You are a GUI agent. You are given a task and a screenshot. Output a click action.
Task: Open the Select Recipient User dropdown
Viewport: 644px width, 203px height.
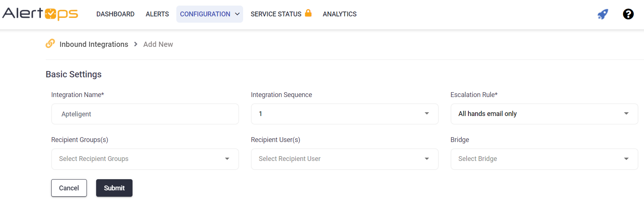click(345, 159)
